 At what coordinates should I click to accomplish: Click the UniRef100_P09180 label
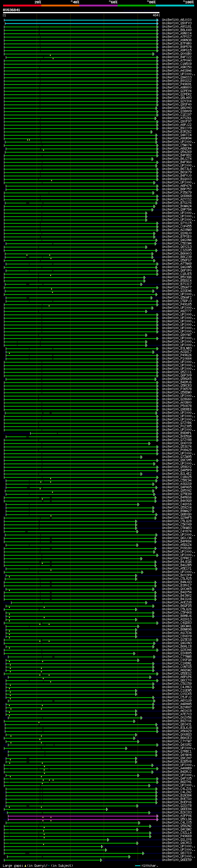pos(177,548)
